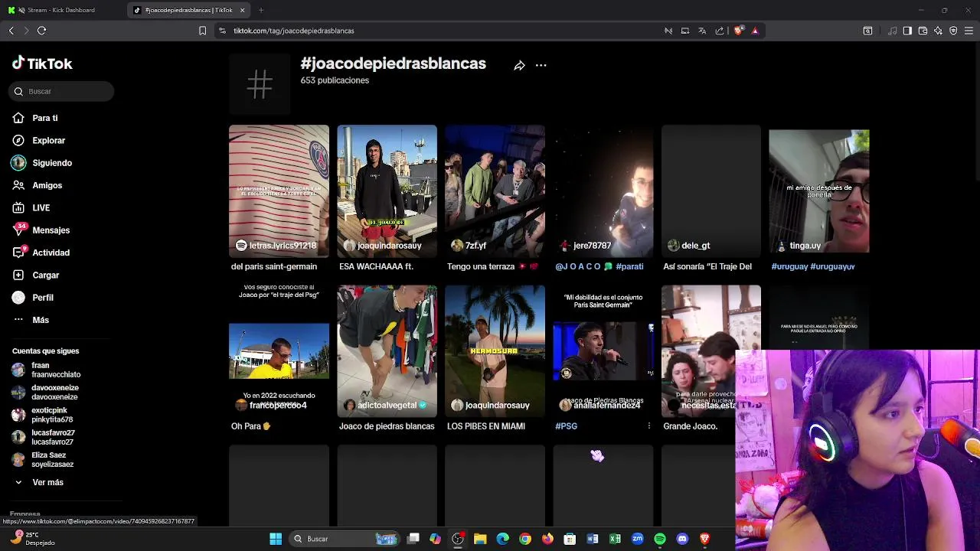Click the share arrow next to the hashtag
This screenshot has width=980, height=551.
[519, 66]
